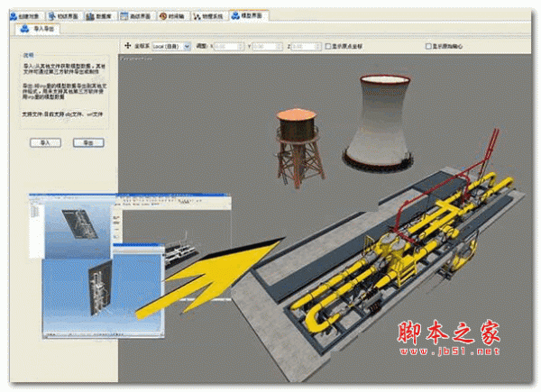Click the 曲线界面 tab icon
Viewport: 541px width, 392px height.
click(x=124, y=16)
